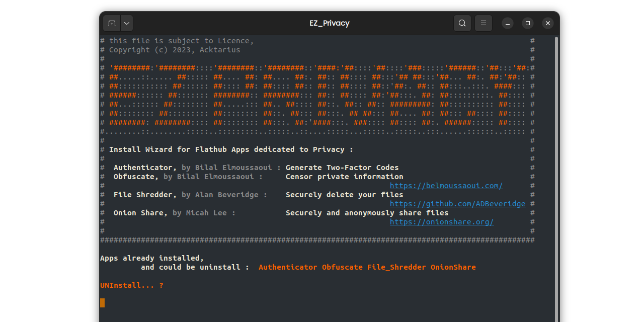Click 'File_Shredder' in the installed apps list
This screenshot has width=644, height=322.
point(396,267)
